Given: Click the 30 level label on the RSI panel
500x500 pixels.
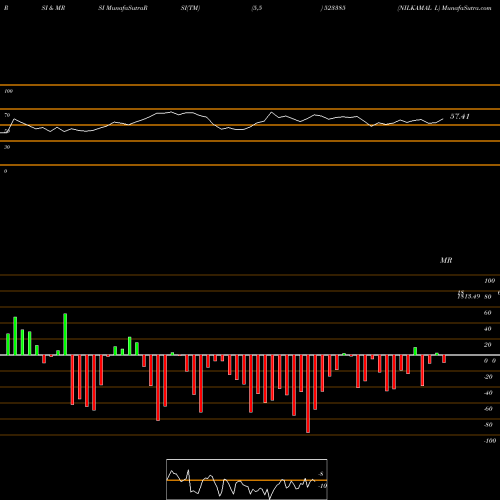Looking at the screenshot, I should pos(7,147).
